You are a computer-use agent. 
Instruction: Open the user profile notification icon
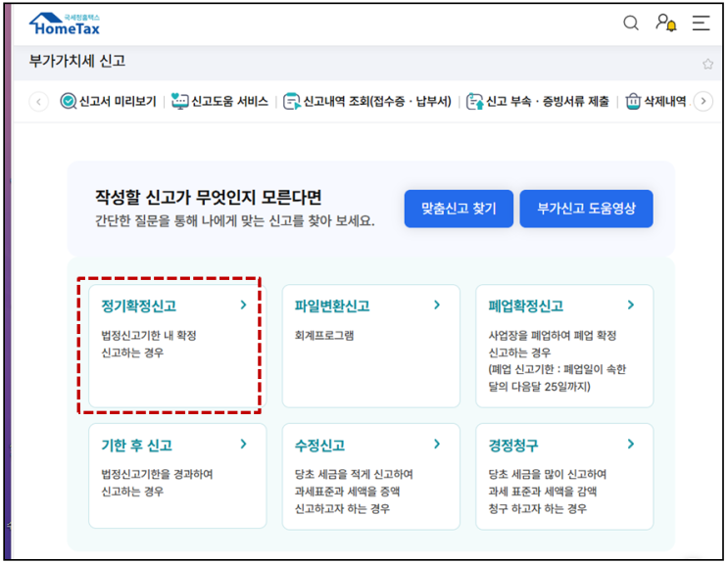666,23
